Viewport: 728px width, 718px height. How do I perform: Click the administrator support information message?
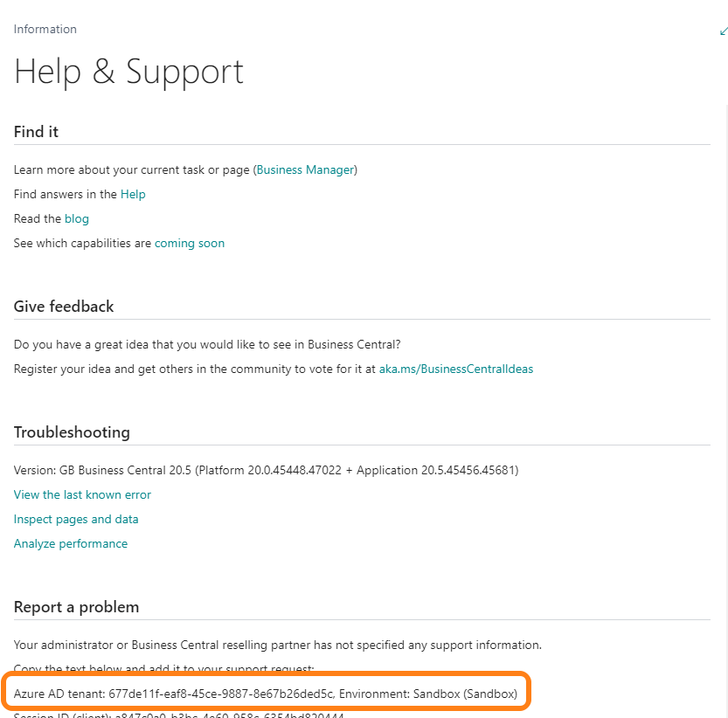click(277, 645)
